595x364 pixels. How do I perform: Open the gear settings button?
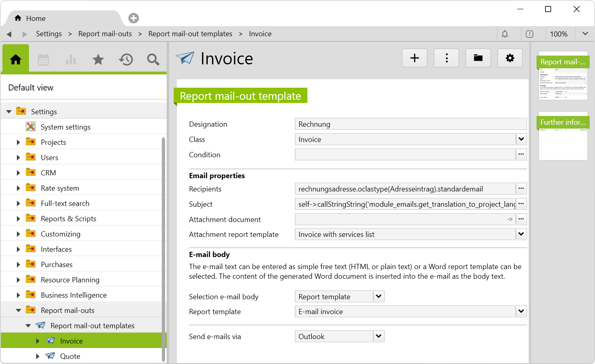510,58
